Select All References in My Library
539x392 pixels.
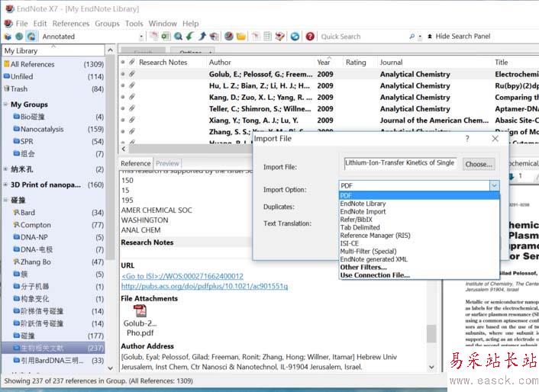(x=53, y=64)
